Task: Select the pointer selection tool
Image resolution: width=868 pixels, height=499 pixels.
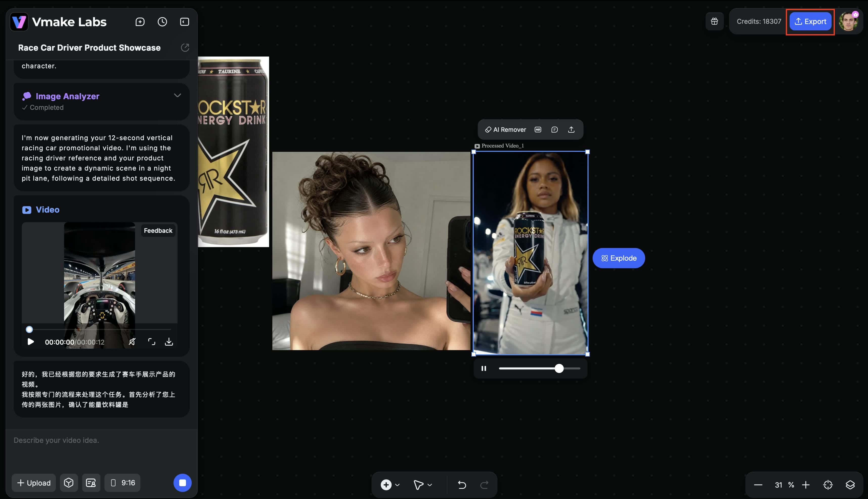Action: pos(418,485)
